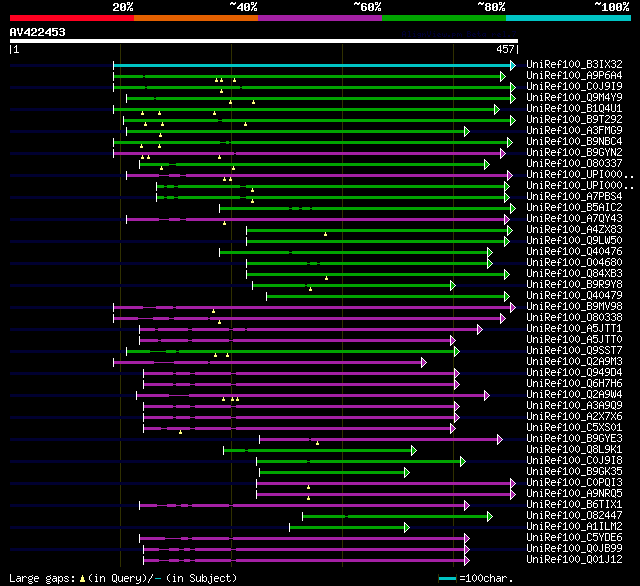Select the UniRef100_Q40479 label

[x=574, y=295]
